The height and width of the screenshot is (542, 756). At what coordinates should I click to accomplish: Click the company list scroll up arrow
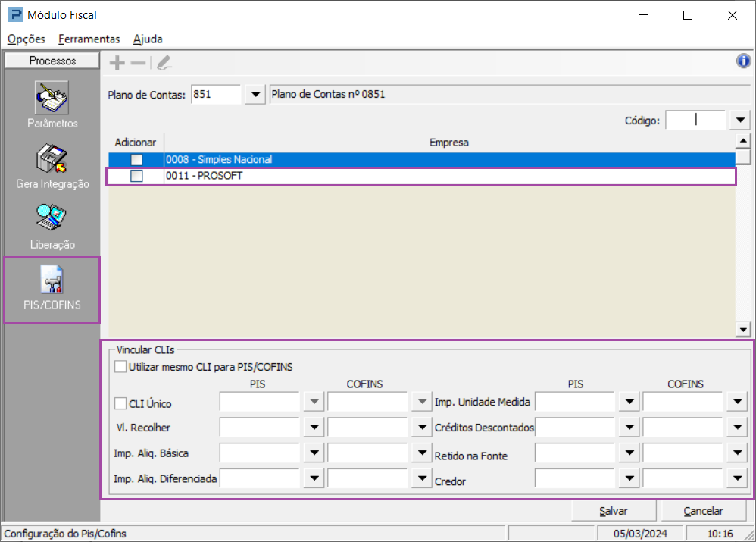743,142
